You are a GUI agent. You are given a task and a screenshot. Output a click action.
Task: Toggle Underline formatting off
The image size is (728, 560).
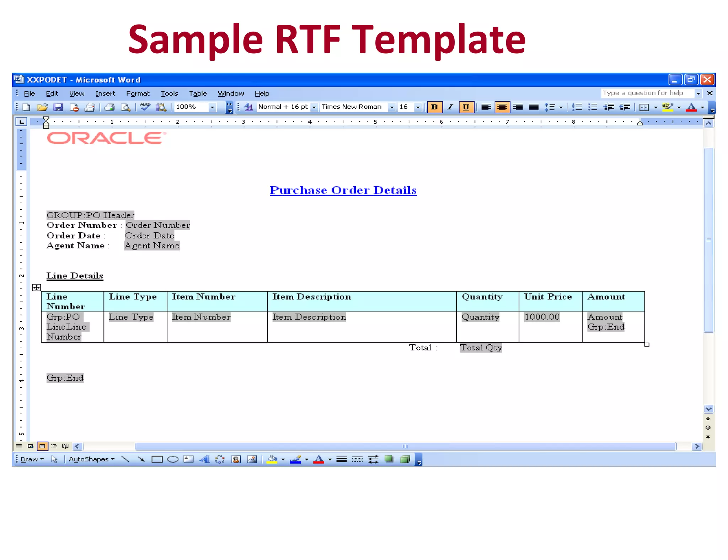[466, 107]
